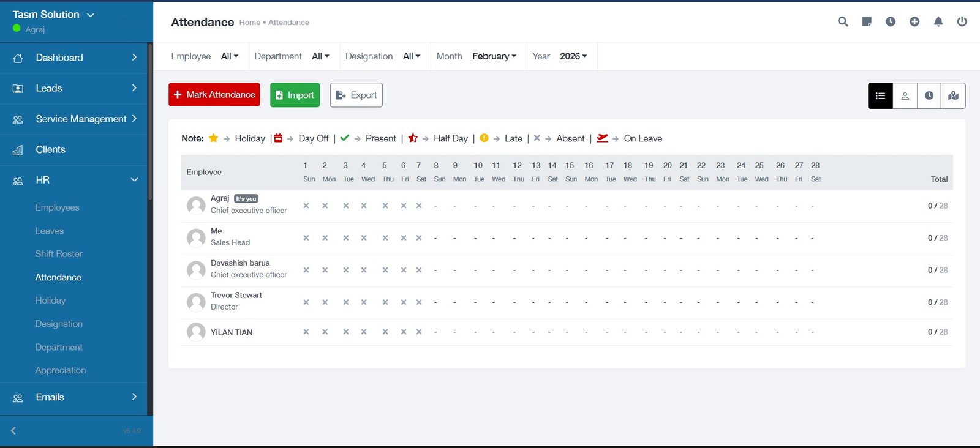The height and width of the screenshot is (448, 980).
Task: Switch to attendance by member view icon
Action: click(x=905, y=96)
